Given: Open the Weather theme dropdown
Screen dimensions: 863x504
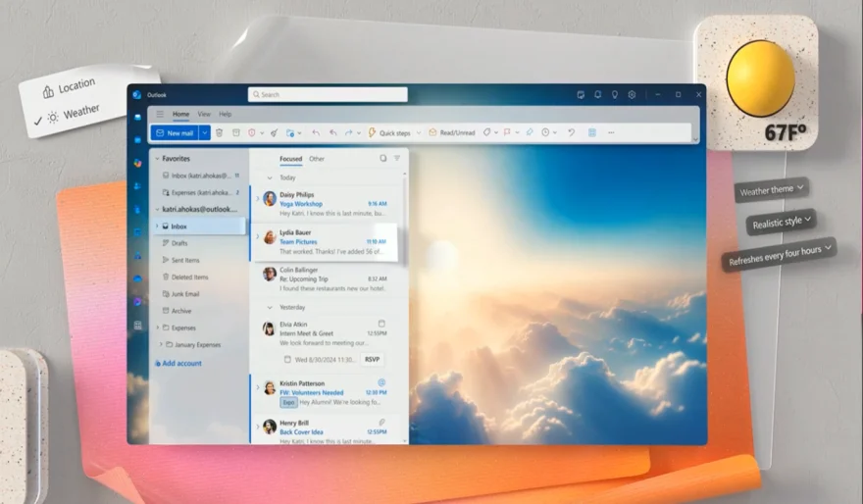Looking at the screenshot, I should click(x=771, y=190).
